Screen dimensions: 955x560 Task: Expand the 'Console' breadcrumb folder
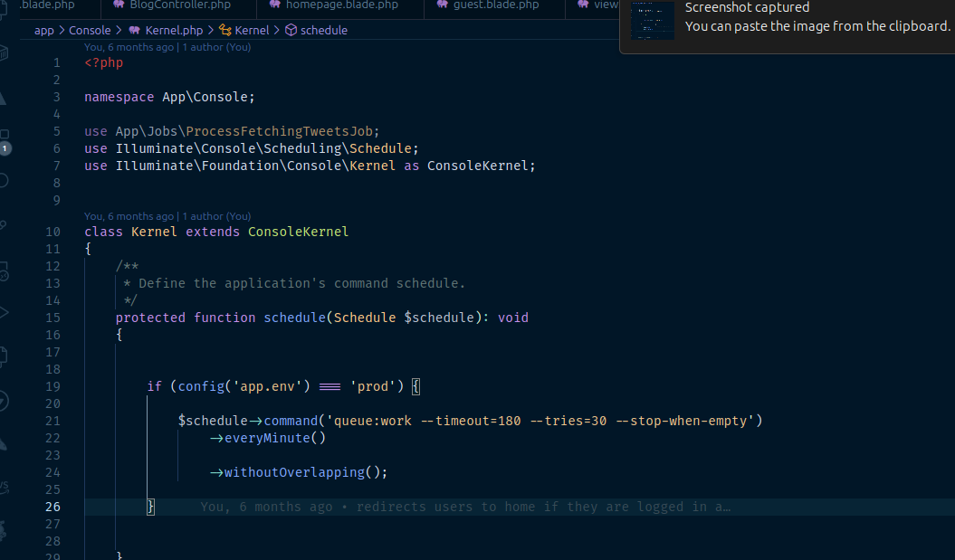click(90, 30)
